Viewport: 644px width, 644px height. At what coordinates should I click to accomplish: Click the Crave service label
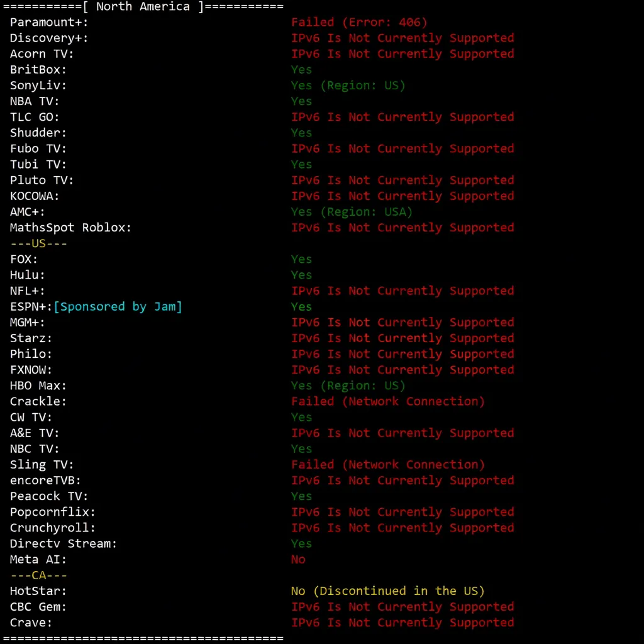31,623
